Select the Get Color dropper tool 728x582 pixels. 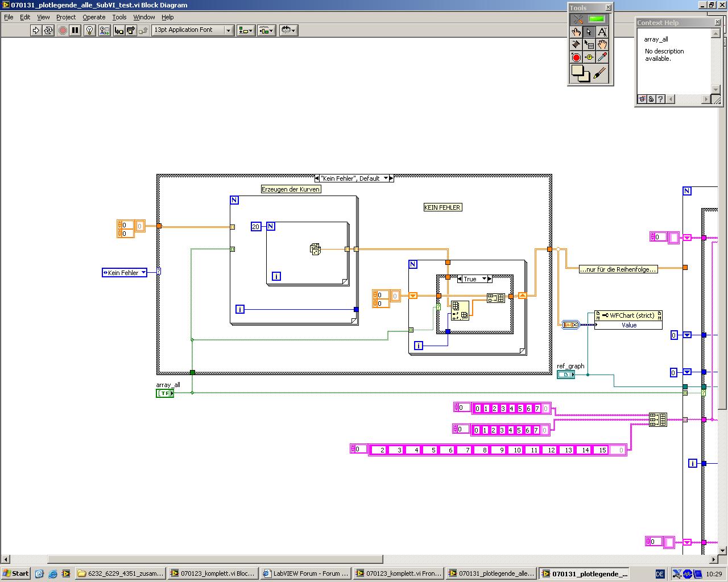pyautogui.click(x=602, y=57)
